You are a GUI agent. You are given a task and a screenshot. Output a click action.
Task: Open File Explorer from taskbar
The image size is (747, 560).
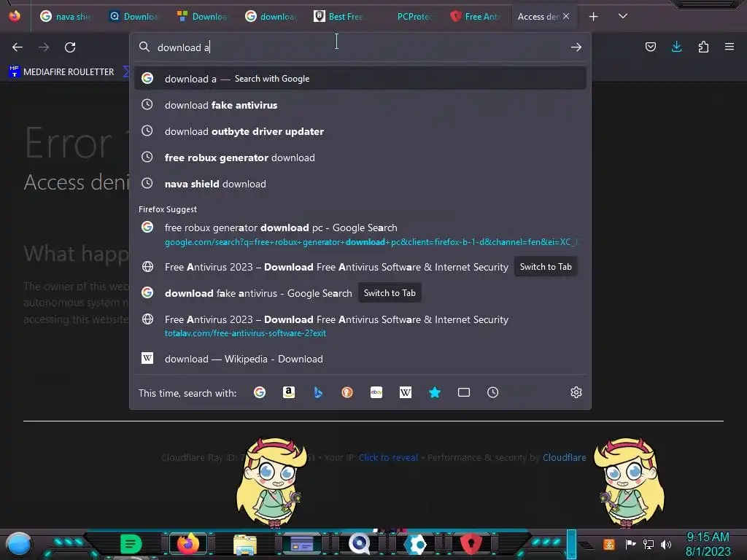point(245,544)
